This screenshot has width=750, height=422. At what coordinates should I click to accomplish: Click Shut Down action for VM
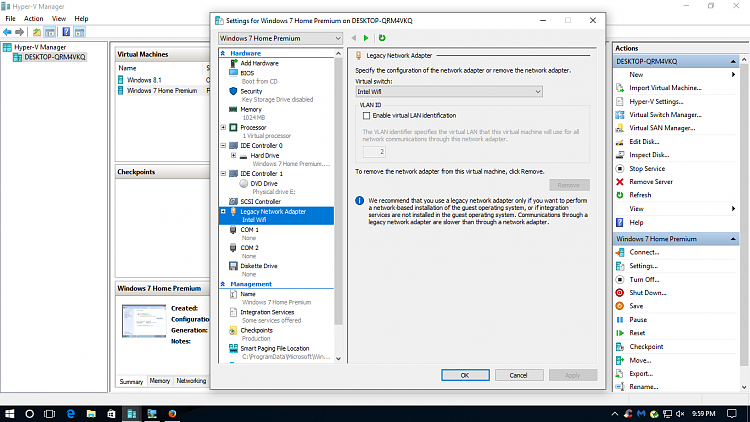click(647, 293)
